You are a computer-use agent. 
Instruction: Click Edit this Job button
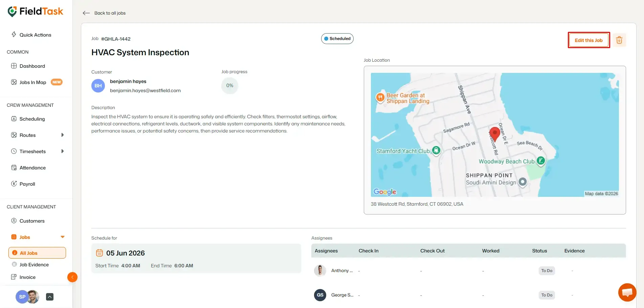589,40
